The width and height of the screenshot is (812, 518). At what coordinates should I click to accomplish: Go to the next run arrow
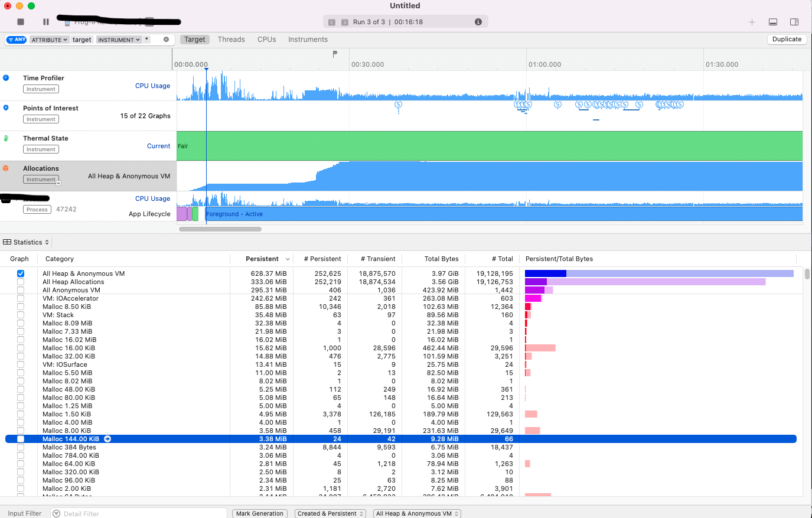click(x=345, y=22)
